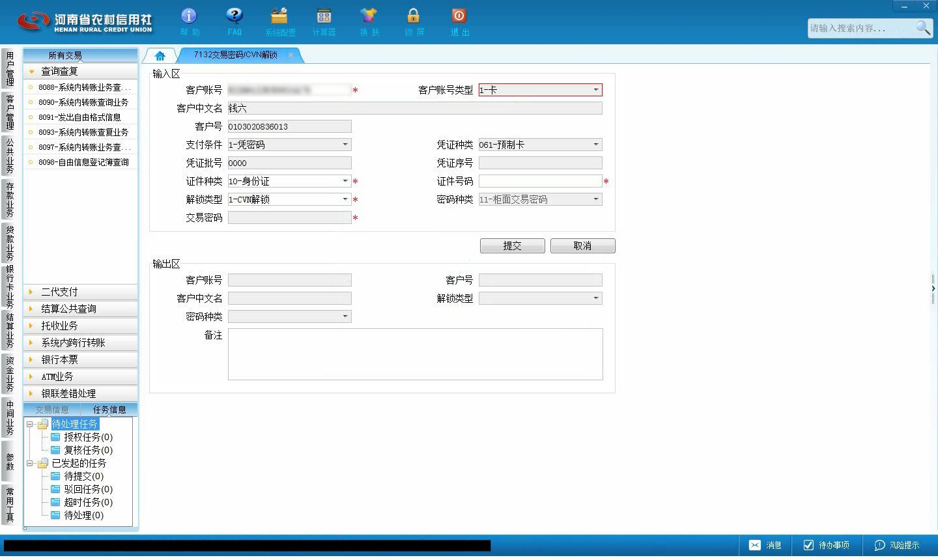
Task: Select the 待处理(0) folder
Action: 77,515
